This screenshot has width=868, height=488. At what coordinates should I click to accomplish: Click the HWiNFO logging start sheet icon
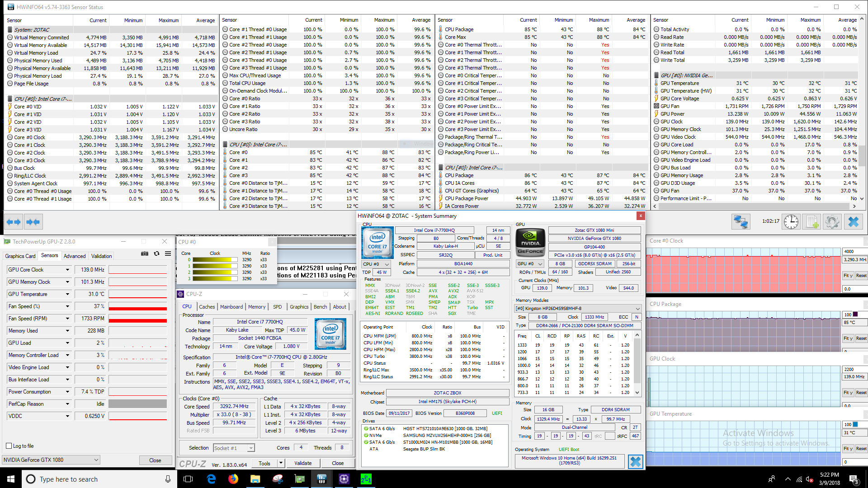pos(812,221)
